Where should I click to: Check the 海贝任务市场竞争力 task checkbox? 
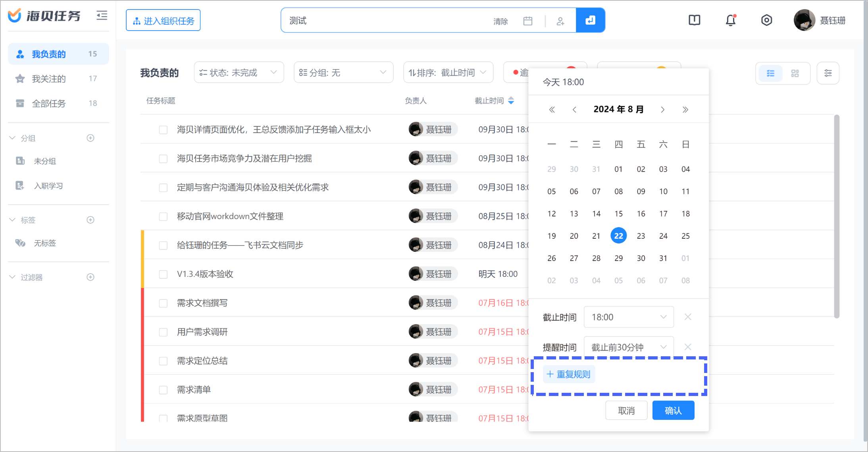[x=163, y=159]
